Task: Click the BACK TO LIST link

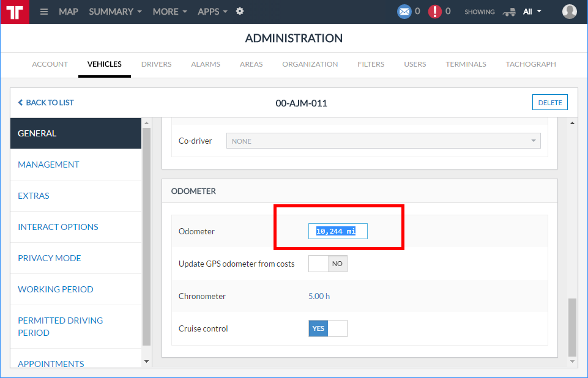Action: tap(46, 103)
